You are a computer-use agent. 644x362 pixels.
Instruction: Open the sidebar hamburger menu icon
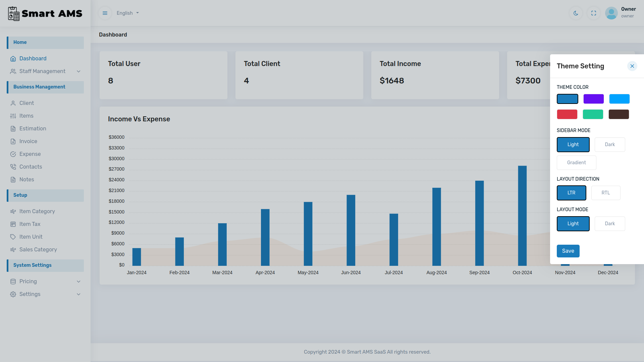coord(105,13)
